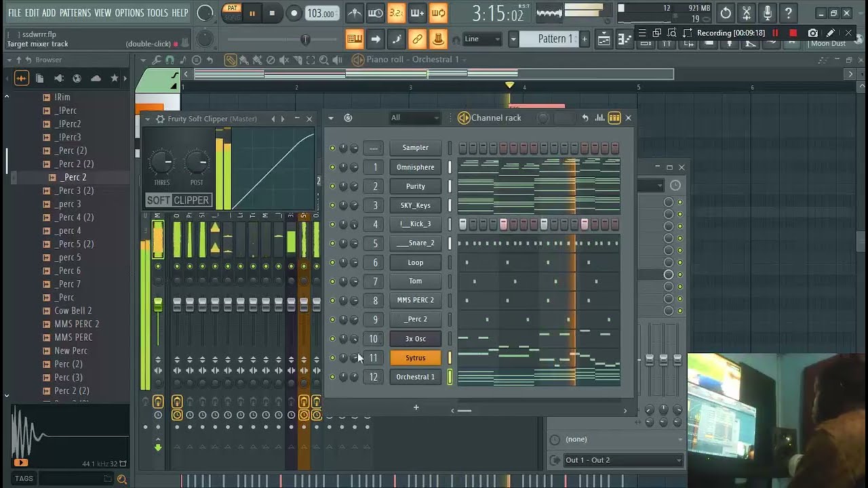Viewport: 868px width, 488px height.
Task: Click the search magnifier icon in Browser footer
Action: [122, 479]
